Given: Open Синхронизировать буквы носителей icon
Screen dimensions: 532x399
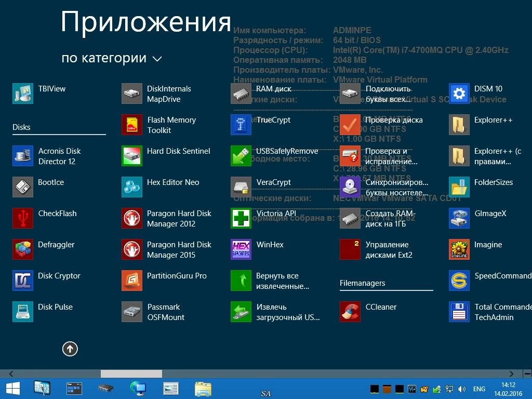Looking at the screenshot, I should coord(350,187).
